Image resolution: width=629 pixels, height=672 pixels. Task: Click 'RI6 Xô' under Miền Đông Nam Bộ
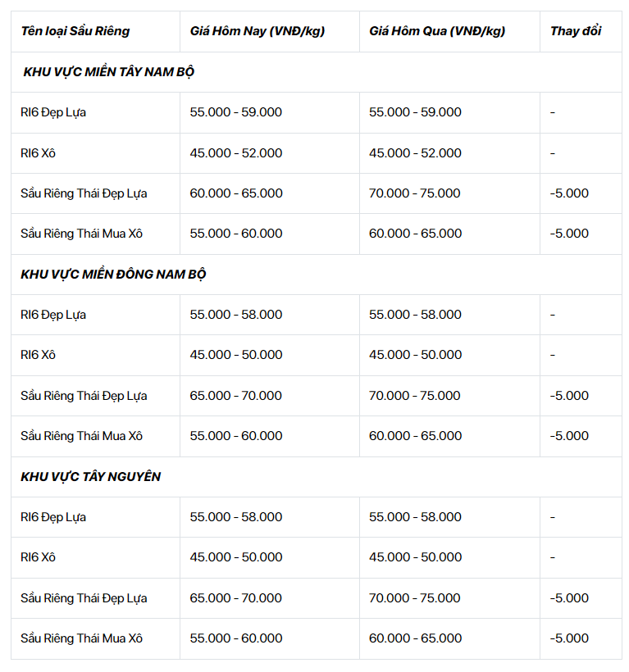pos(39,355)
